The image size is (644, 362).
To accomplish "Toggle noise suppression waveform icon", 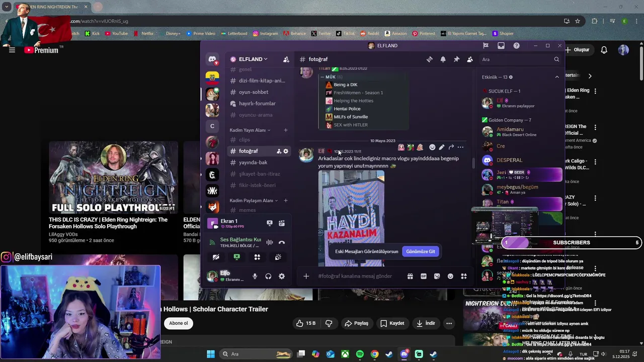I will [x=270, y=242].
